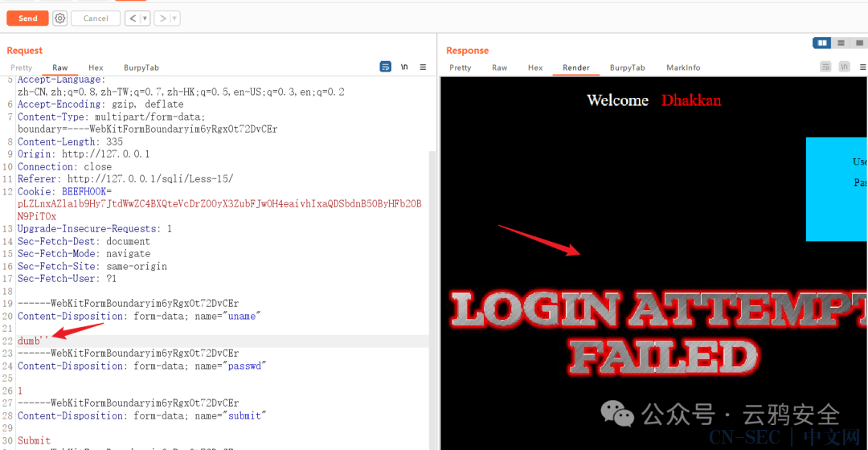Open the Request pane options menu
868x450 pixels.
[423, 67]
